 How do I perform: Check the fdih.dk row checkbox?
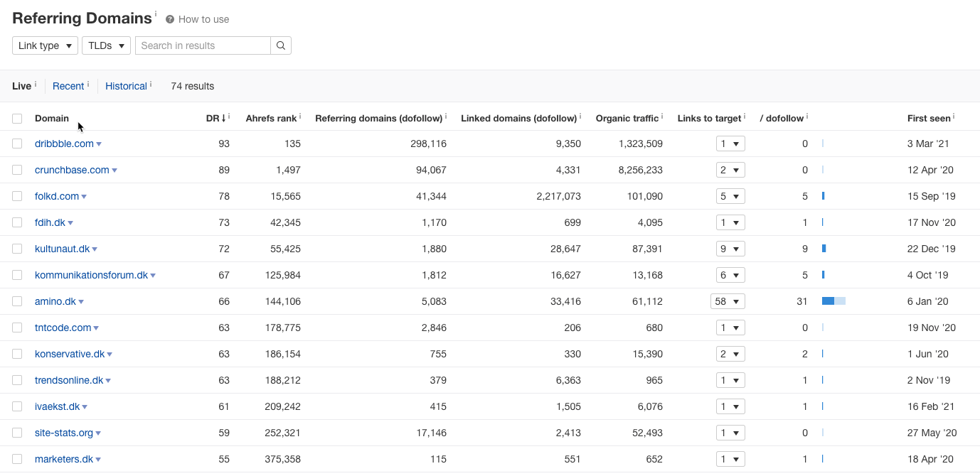point(17,222)
